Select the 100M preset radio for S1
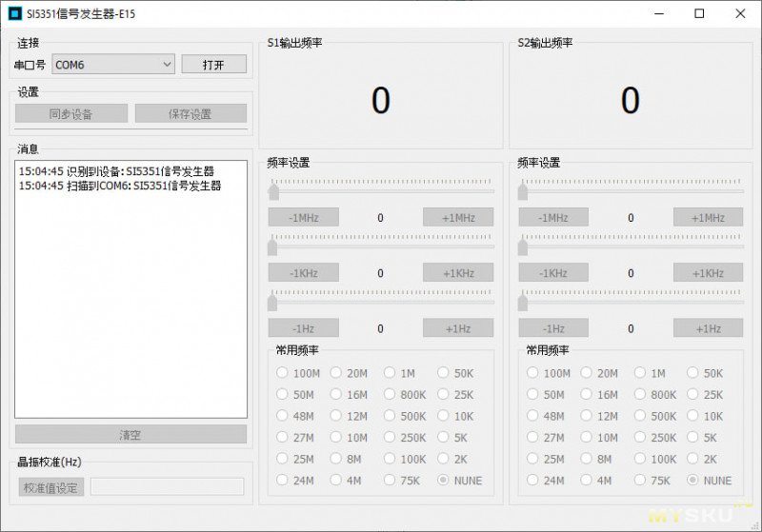Viewport: 762px width, 532px height. [x=283, y=373]
